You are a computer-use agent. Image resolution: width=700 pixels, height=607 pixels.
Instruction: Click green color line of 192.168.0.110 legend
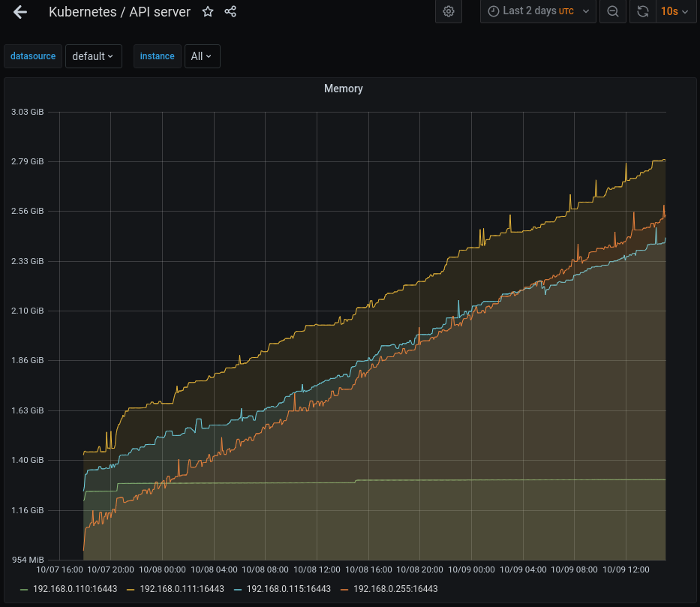(24, 590)
